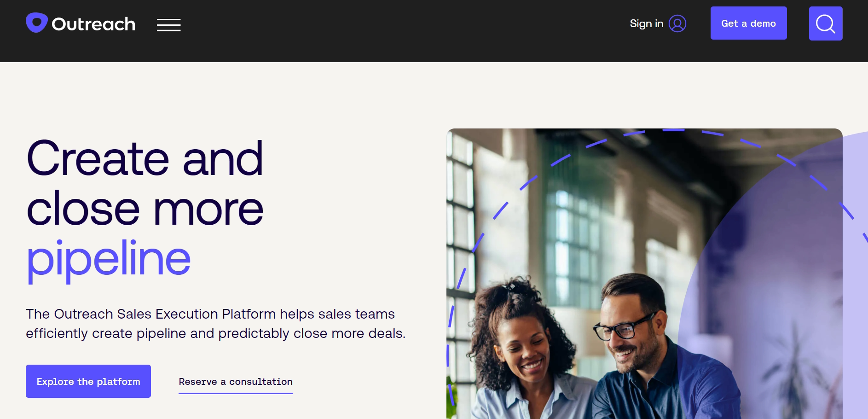Open the Reserve a consultation link
Screen dimensions: 868x419
point(236,382)
